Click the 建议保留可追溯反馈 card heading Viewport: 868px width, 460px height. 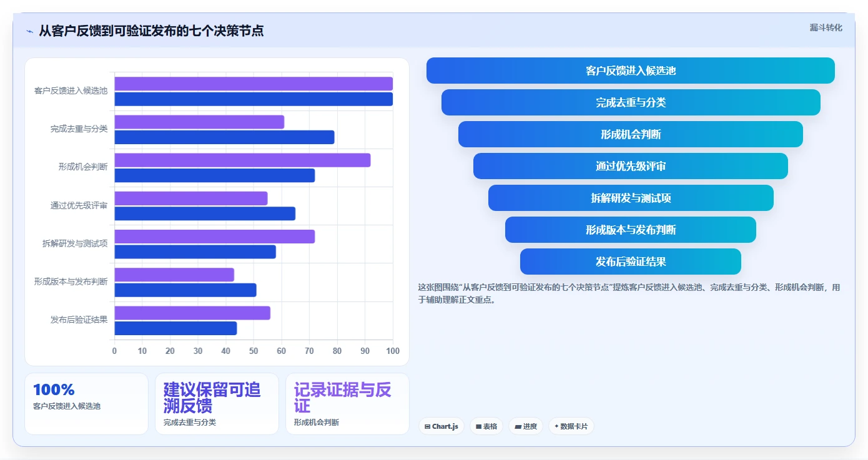pos(212,398)
